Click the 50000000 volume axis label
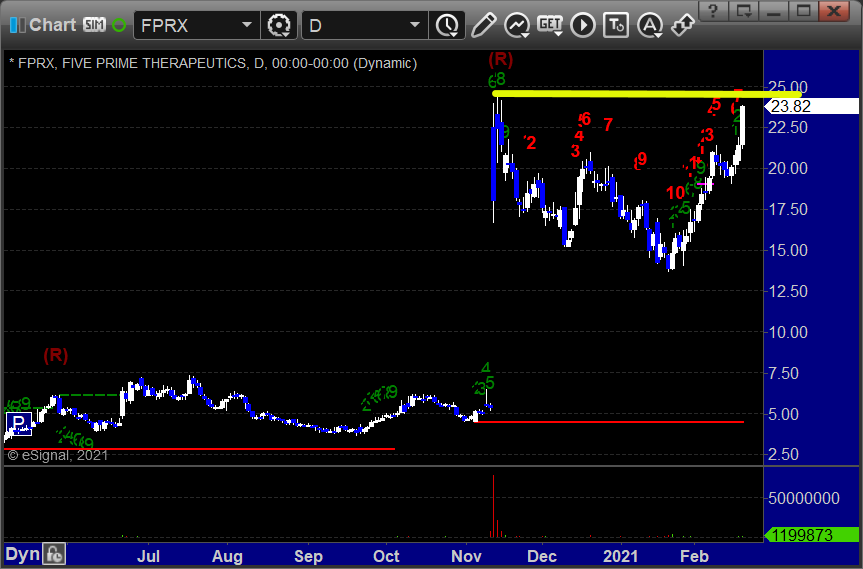Viewport: 863px width, 569px height. pyautogui.click(x=804, y=499)
